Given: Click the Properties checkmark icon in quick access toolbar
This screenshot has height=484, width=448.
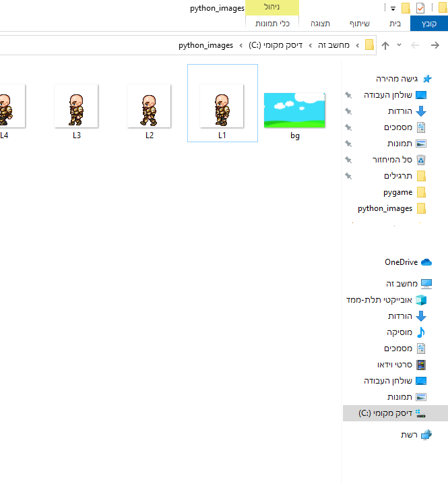Looking at the screenshot, I should 421,8.
